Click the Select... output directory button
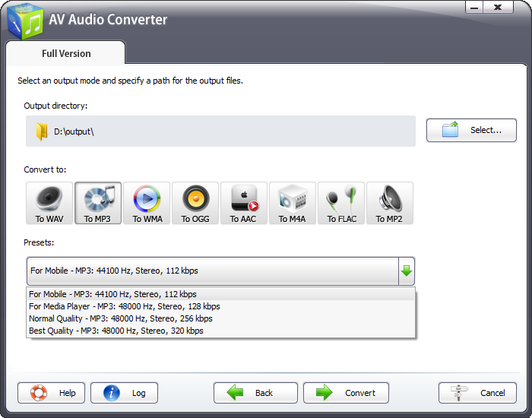This screenshot has height=418, width=532. coord(472,130)
